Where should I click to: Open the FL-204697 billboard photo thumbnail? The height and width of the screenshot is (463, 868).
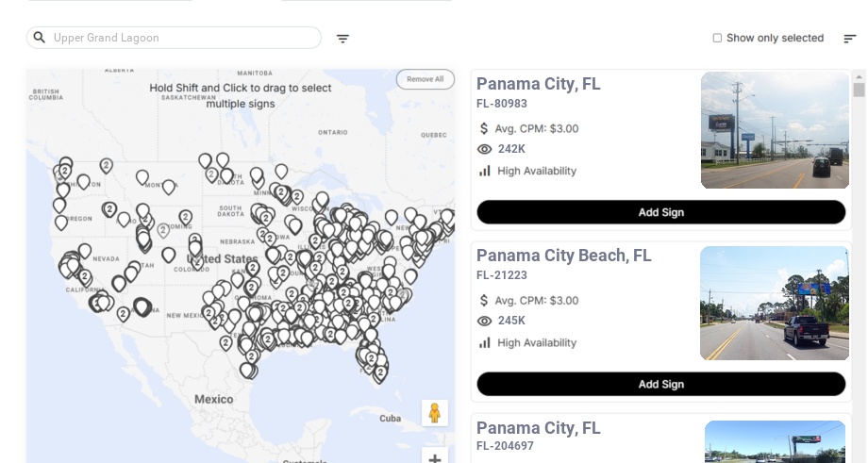[775, 441]
